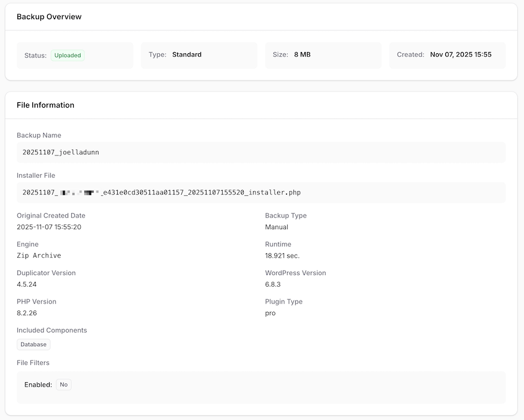This screenshot has height=420, width=524.
Task: Click the Backup Name field
Action: click(x=260, y=152)
